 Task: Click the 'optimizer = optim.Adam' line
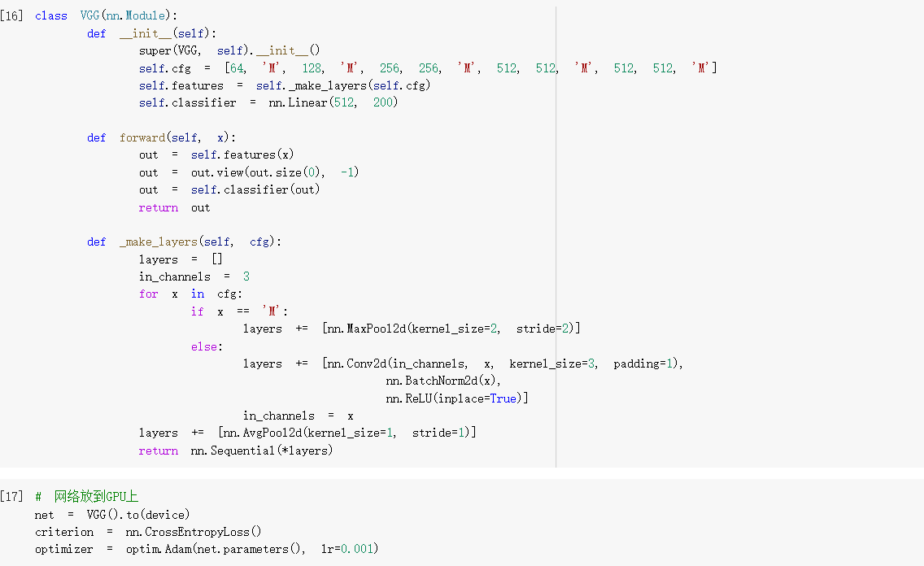tap(207, 549)
